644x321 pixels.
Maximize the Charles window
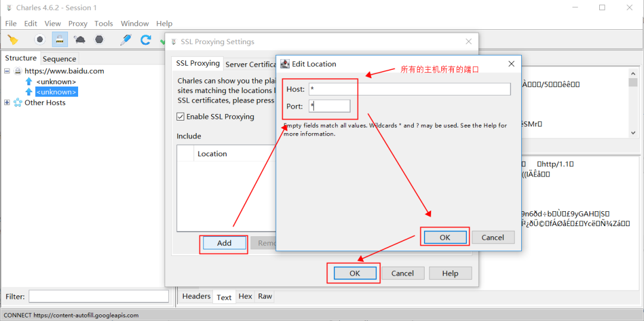coord(602,7)
